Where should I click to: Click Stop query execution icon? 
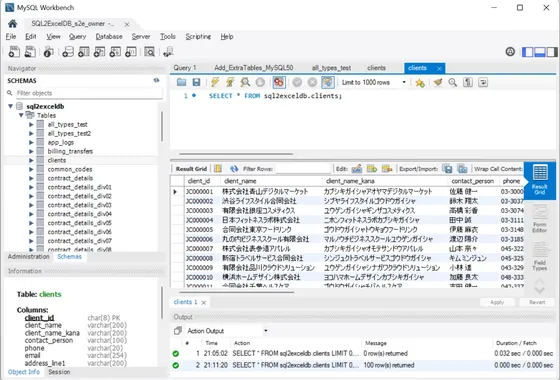(260, 82)
